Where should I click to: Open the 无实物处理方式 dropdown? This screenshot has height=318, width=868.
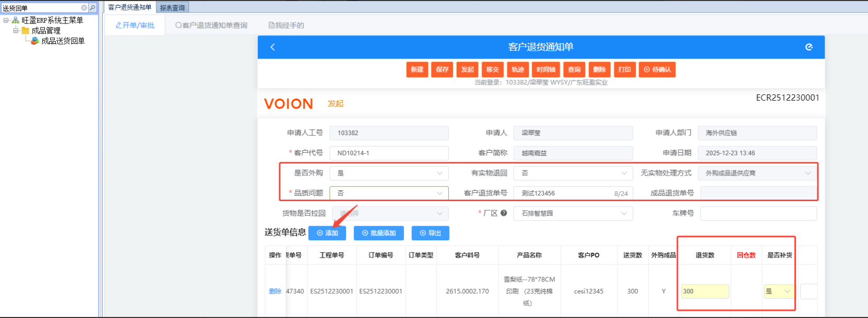[x=757, y=173]
